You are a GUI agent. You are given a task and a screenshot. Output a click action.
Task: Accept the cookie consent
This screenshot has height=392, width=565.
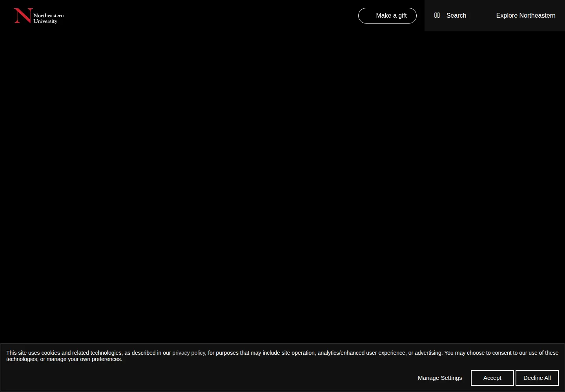tap(492, 378)
